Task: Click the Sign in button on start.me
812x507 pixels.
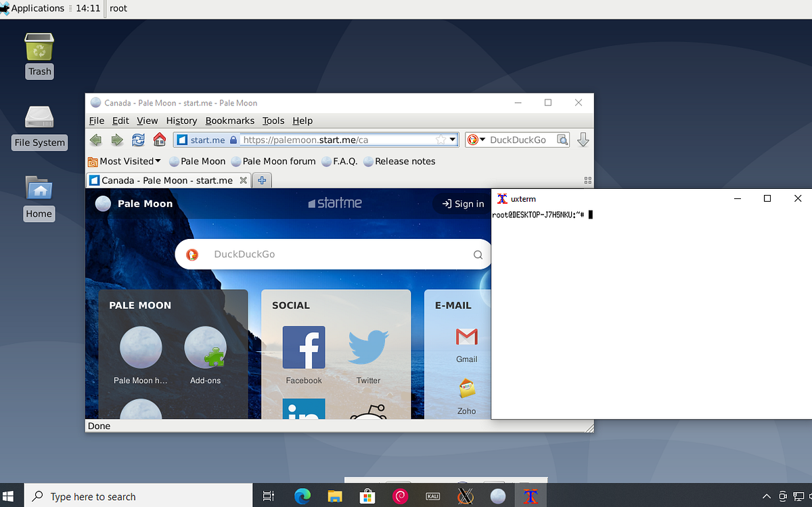Action: tap(461, 204)
